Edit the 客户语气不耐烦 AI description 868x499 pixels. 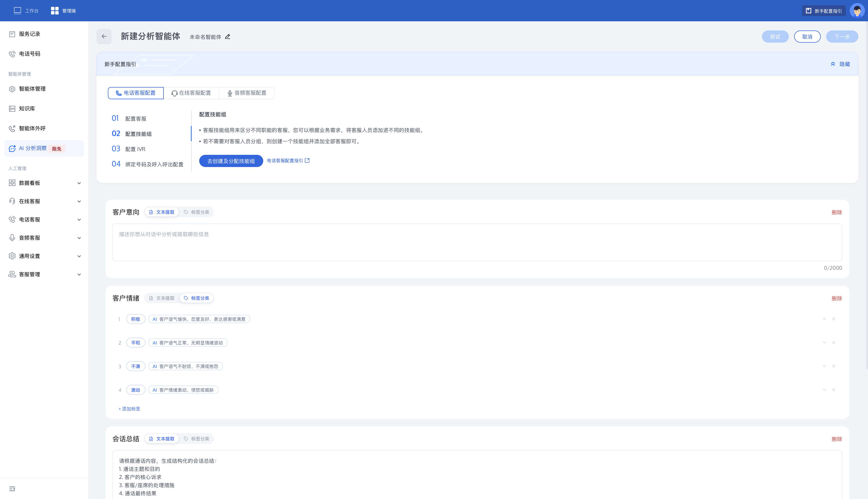185,366
